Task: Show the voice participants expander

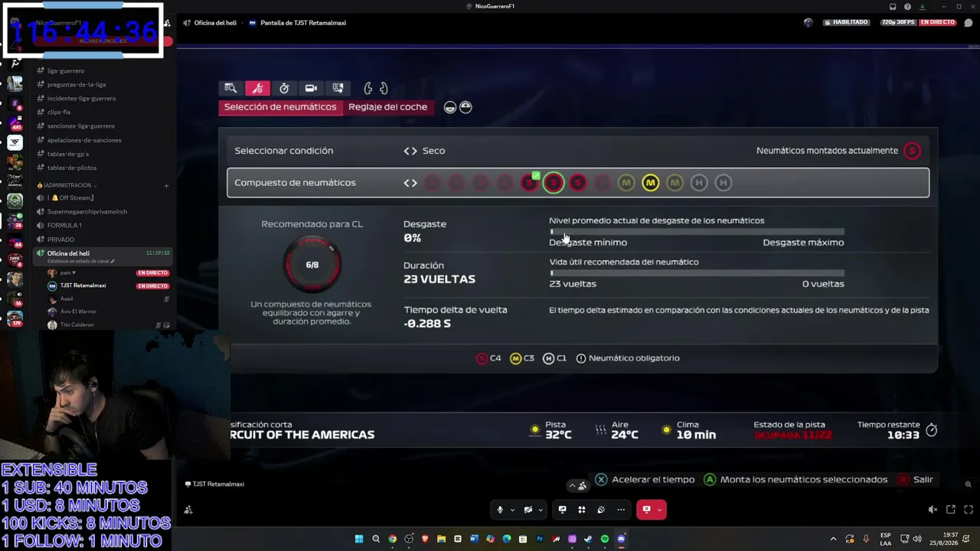Action: tap(577, 485)
